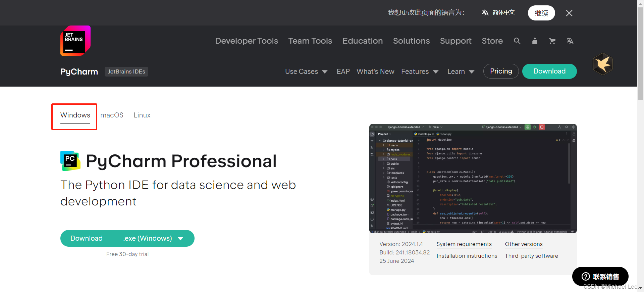
Task: Open the What's New page
Action: pos(375,71)
